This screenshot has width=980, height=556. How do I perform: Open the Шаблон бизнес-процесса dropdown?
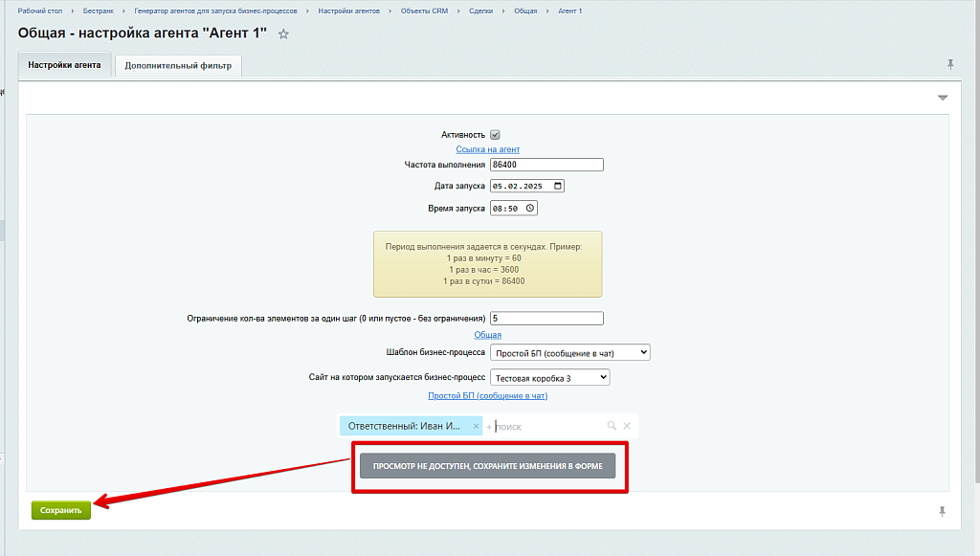(569, 352)
